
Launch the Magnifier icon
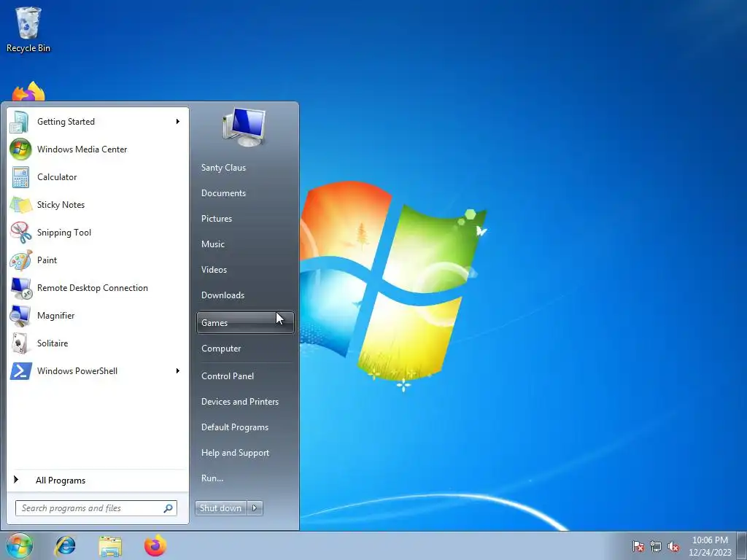pos(20,316)
